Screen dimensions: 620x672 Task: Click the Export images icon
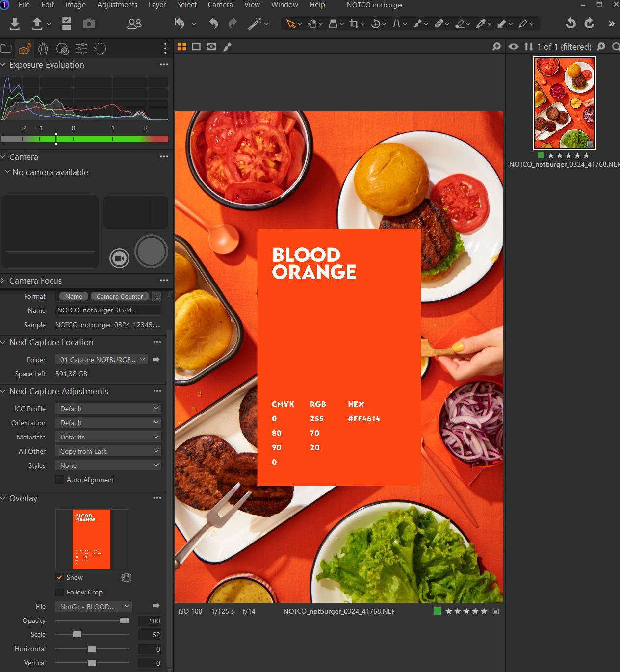point(37,24)
